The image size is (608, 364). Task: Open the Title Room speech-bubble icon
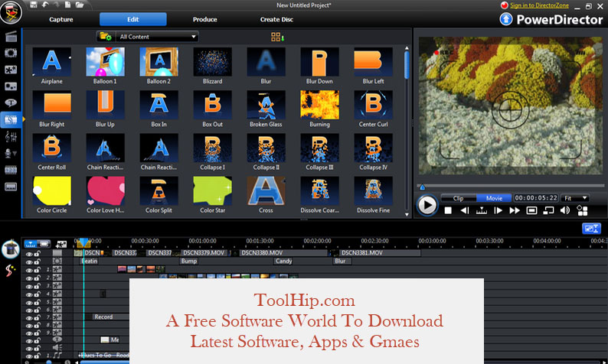click(x=11, y=102)
